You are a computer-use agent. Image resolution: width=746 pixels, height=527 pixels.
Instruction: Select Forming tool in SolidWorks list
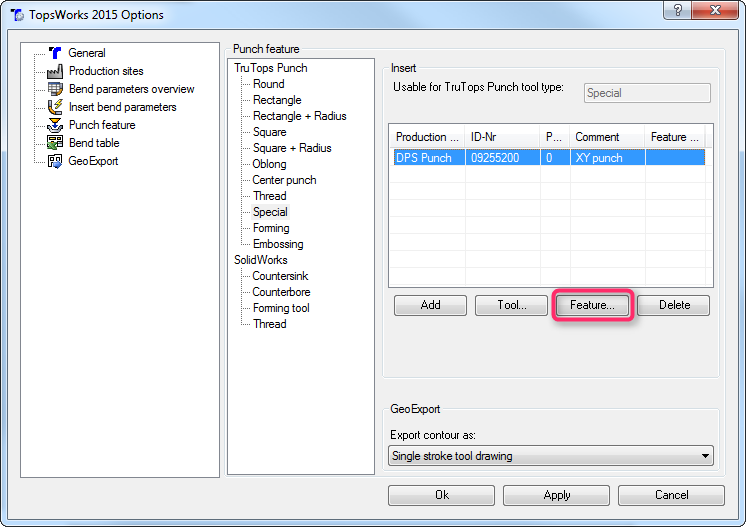[281, 308]
